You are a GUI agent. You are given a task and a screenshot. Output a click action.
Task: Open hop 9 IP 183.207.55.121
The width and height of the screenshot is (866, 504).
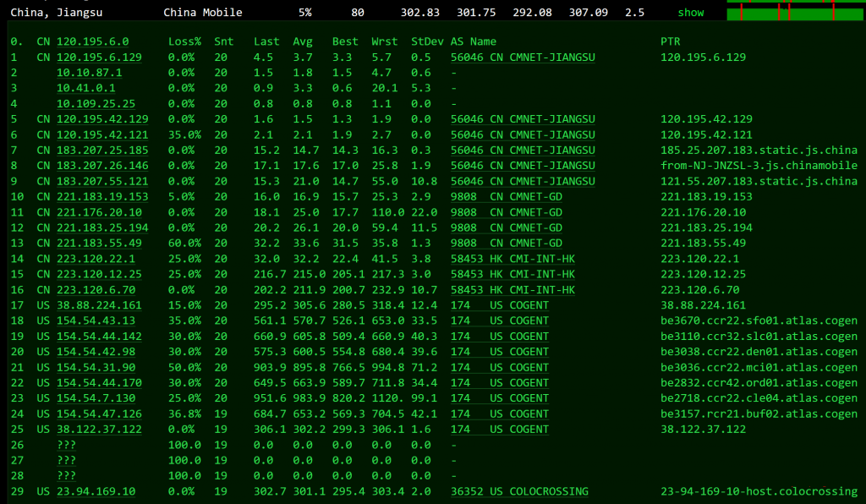coord(102,181)
